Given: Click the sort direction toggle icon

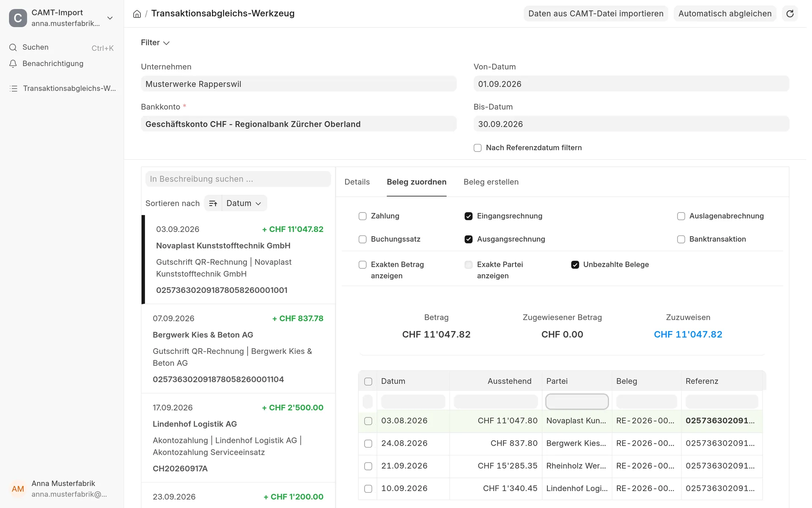Looking at the screenshot, I should (213, 203).
